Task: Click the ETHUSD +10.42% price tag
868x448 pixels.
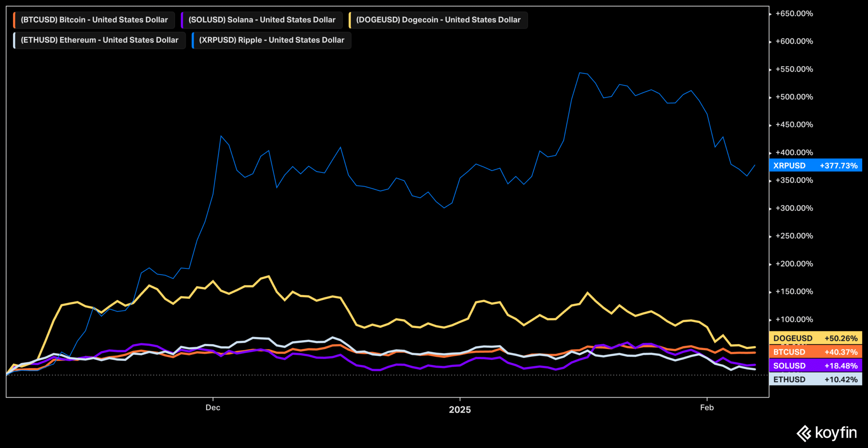Action: [x=815, y=379]
